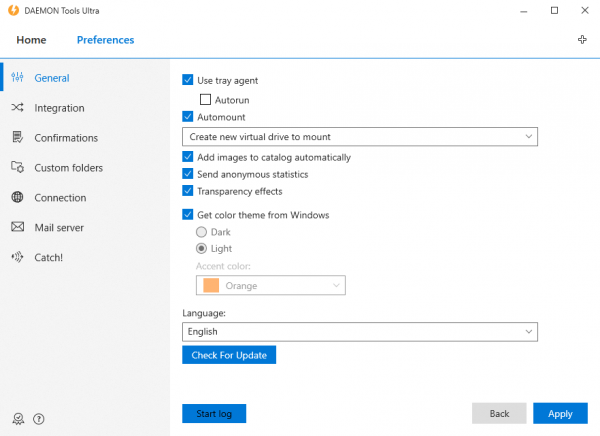Click the DAEMON Tools Ultra logo icon
The width and height of the screenshot is (600, 436).
pos(13,10)
